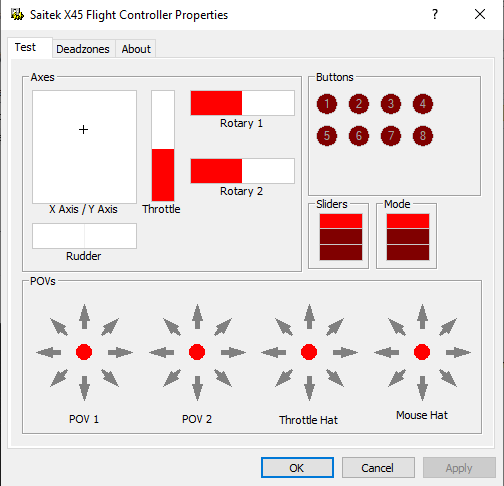Click the 'Throttle Hat' label
Screen dimensions: 504x486
point(308,420)
